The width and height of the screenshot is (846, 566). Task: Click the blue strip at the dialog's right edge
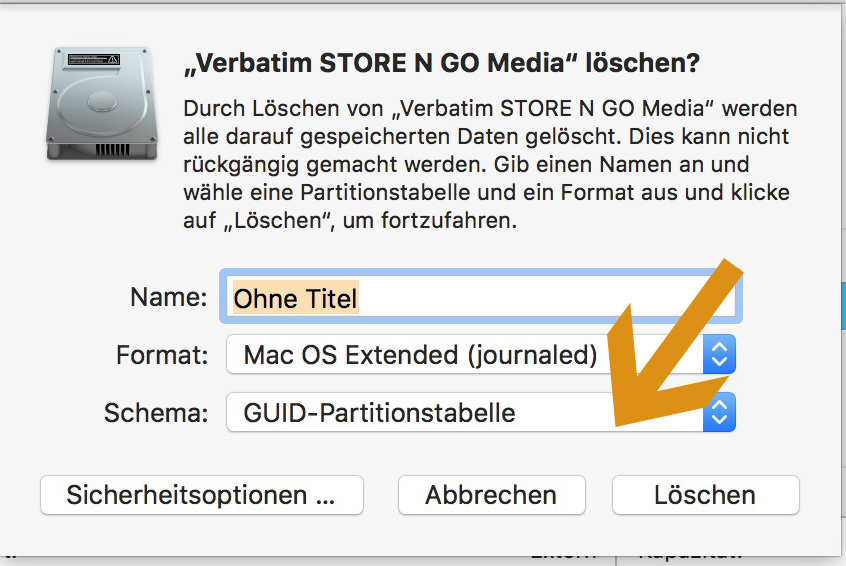point(843,306)
